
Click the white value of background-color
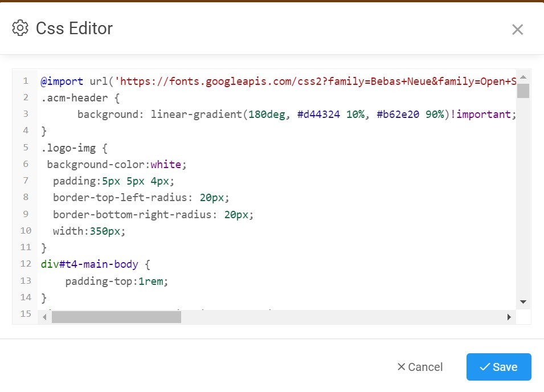[166, 165]
